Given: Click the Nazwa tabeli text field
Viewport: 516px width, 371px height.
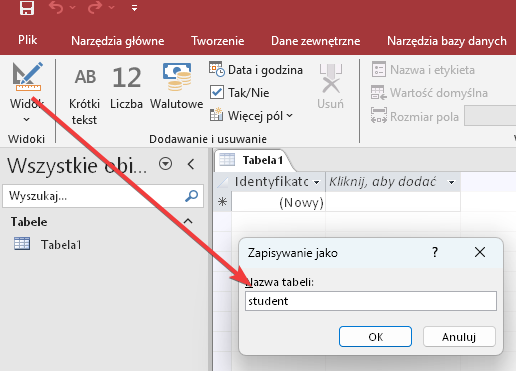Looking at the screenshot, I should [371, 301].
